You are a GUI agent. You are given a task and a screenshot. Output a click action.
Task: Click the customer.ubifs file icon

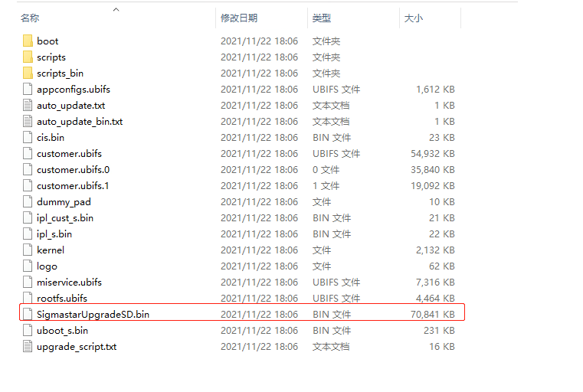(x=28, y=153)
